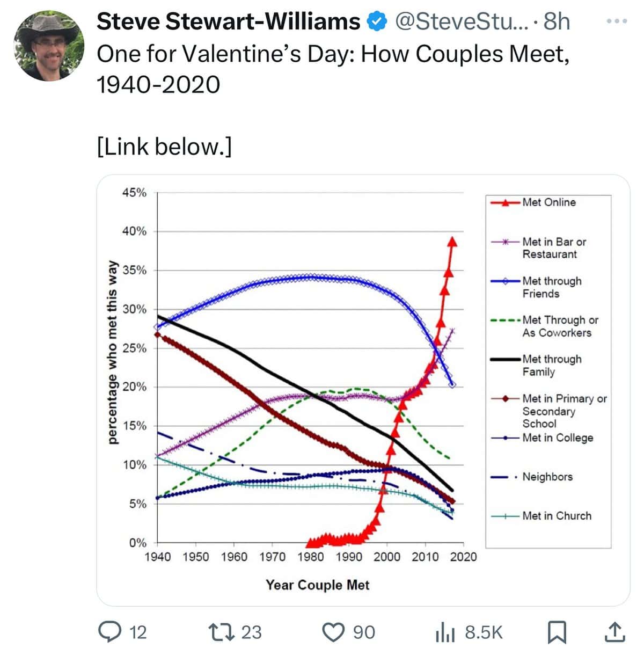Screen dimensions: 644x656
Task: Click the Steve Stewart-Williams display name
Action: click(228, 21)
